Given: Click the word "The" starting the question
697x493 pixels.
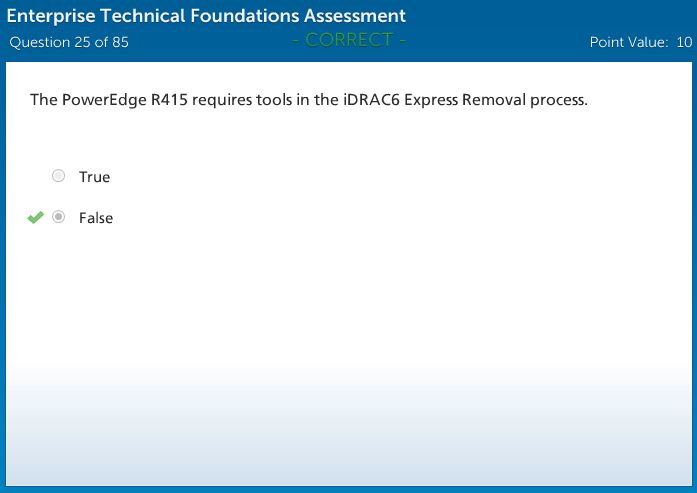Looking at the screenshot, I should click(x=44, y=100).
